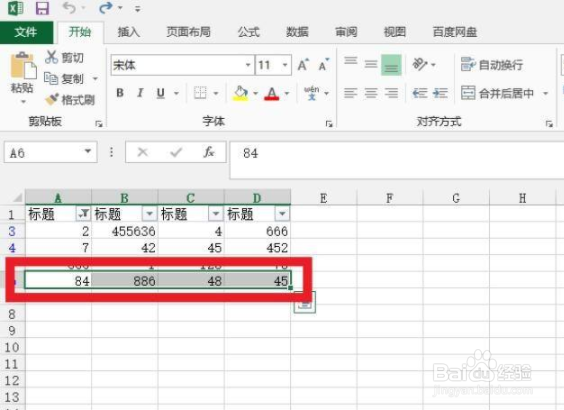Open the column A filter button
The image size is (564, 410).
click(83, 214)
